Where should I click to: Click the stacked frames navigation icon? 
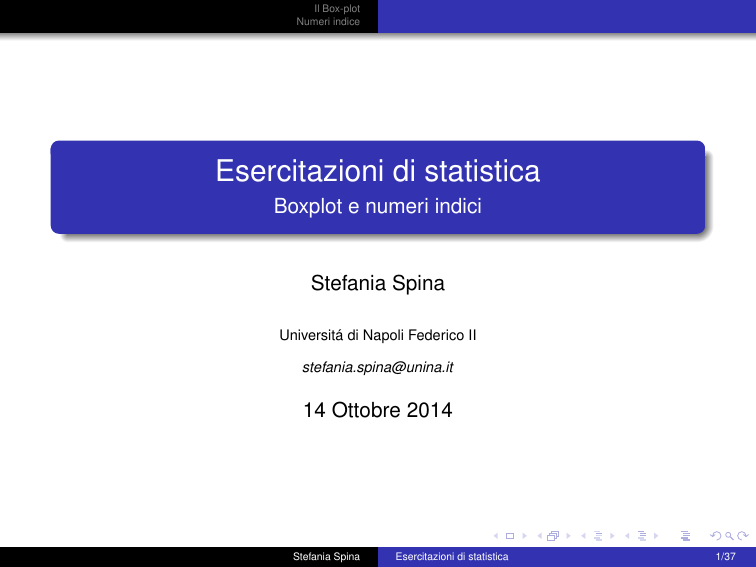click(553, 536)
